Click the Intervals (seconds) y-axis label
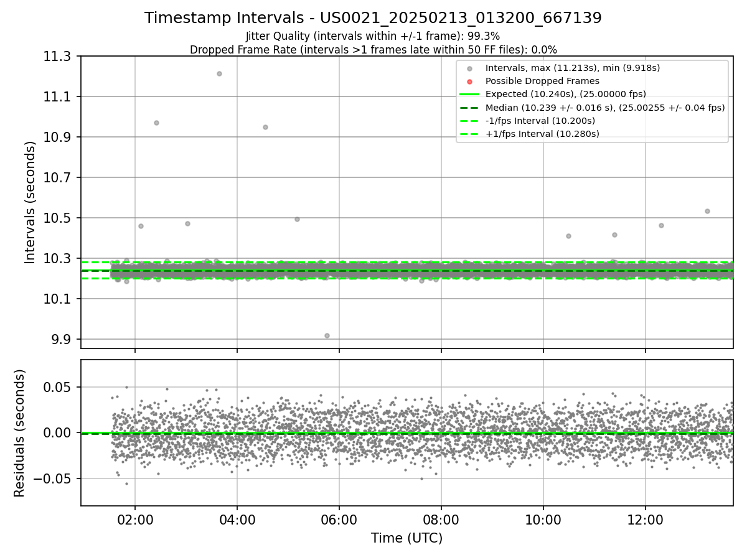747x560 pixels. coord(31,202)
